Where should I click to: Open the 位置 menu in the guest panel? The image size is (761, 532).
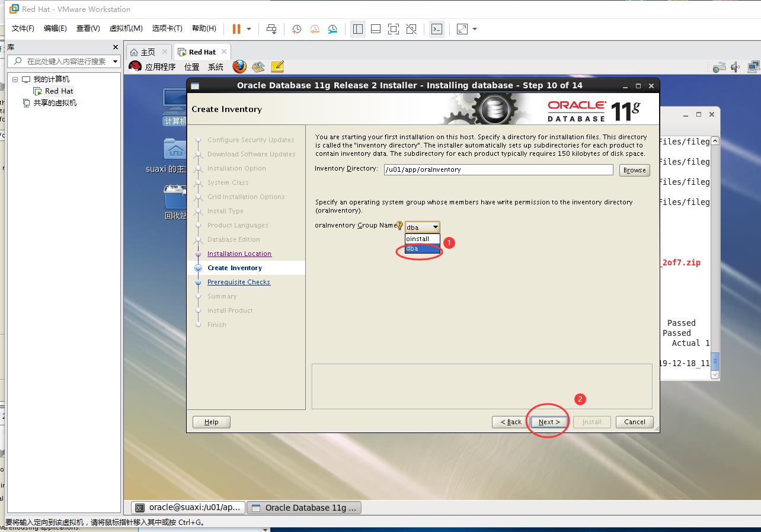(x=192, y=67)
